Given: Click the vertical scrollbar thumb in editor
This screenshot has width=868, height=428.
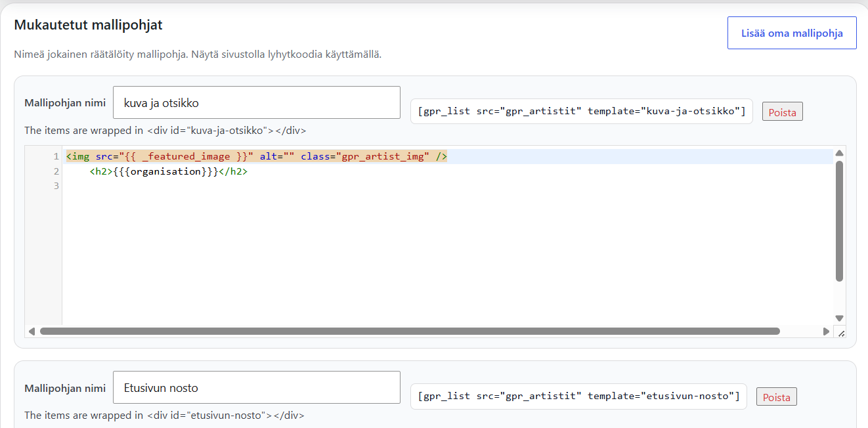Looking at the screenshot, I should tap(839, 221).
